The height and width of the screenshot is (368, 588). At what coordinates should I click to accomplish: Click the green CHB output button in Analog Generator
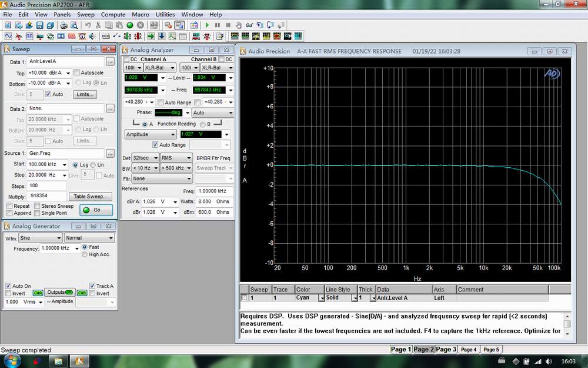click(82, 293)
